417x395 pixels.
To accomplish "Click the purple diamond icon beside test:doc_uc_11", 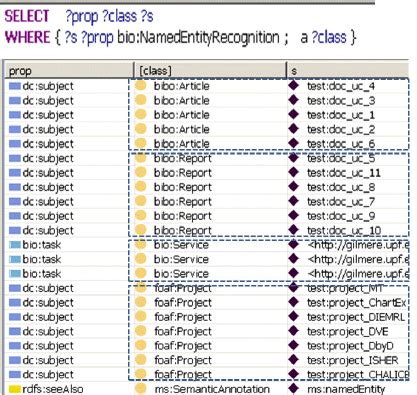I will pyautogui.click(x=293, y=172).
